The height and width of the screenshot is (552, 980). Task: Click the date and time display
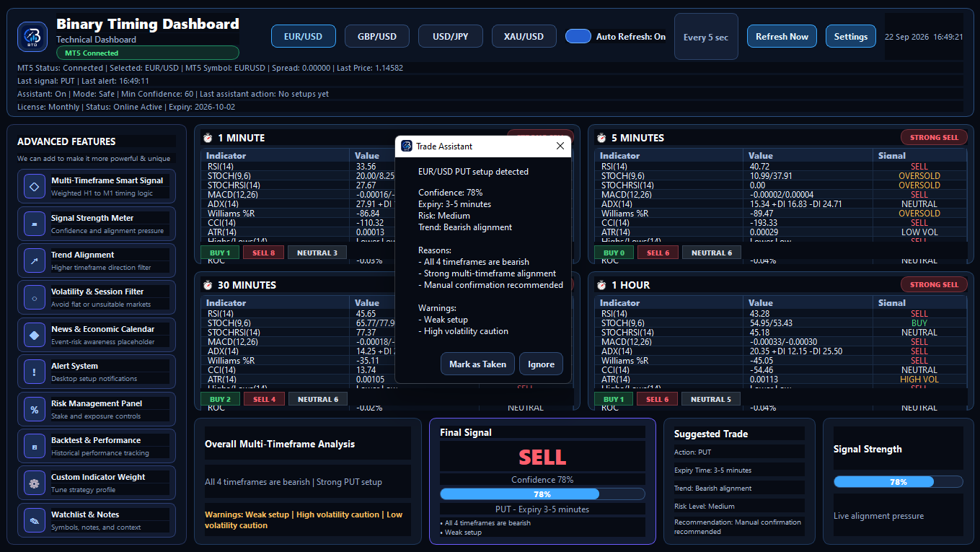924,37
